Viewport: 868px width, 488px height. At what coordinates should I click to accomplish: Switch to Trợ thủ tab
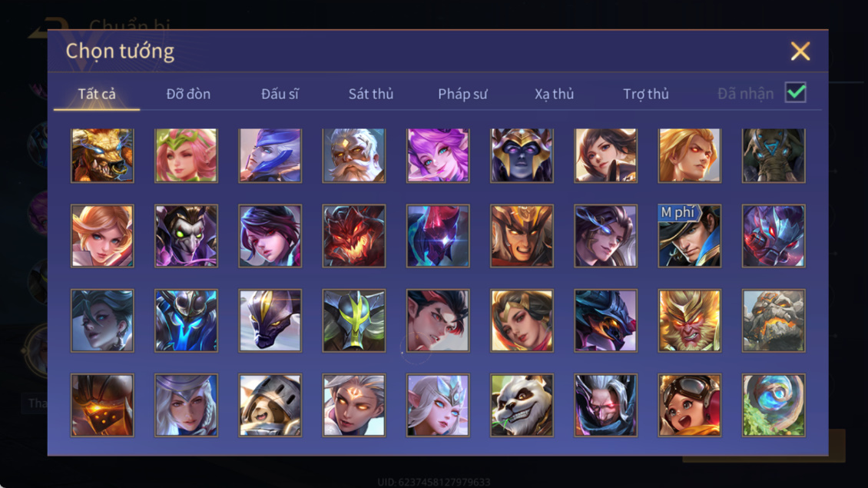646,95
